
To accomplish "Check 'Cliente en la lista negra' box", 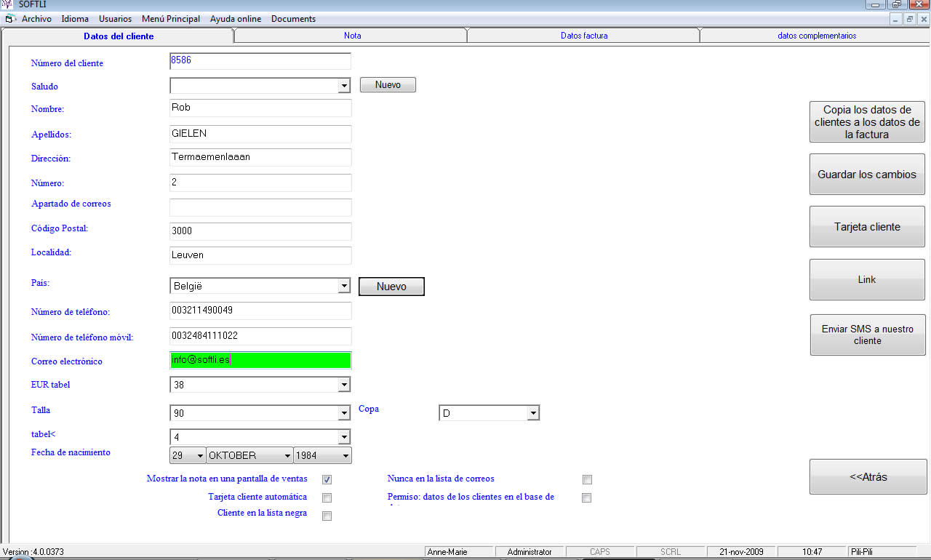I will pyautogui.click(x=327, y=516).
